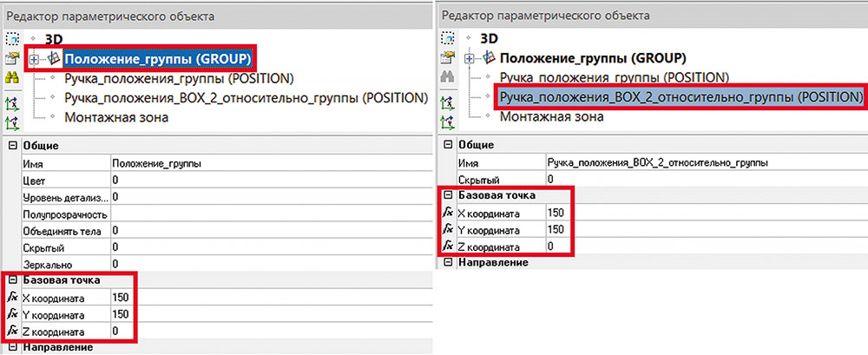Click fx icon beside Y координата, left editor
The height and width of the screenshot is (355, 868).
pyautogui.click(x=12, y=314)
